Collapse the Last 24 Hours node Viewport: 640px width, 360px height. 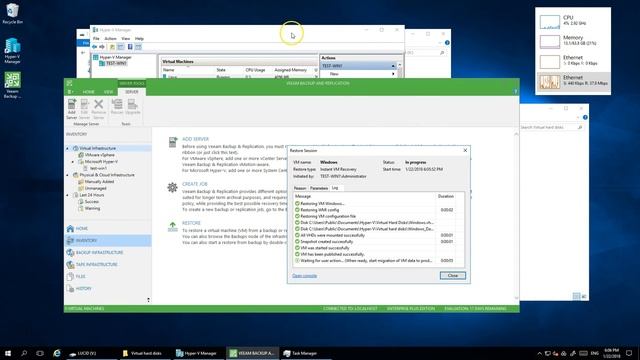point(68,195)
